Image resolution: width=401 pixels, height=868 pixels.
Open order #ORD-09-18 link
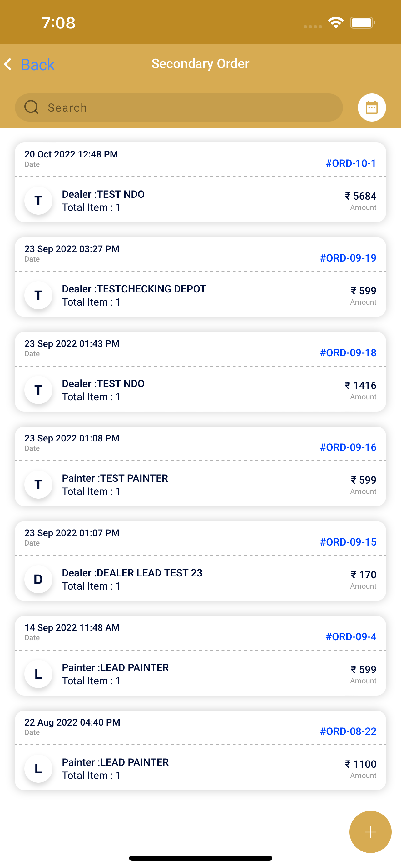[x=348, y=352]
